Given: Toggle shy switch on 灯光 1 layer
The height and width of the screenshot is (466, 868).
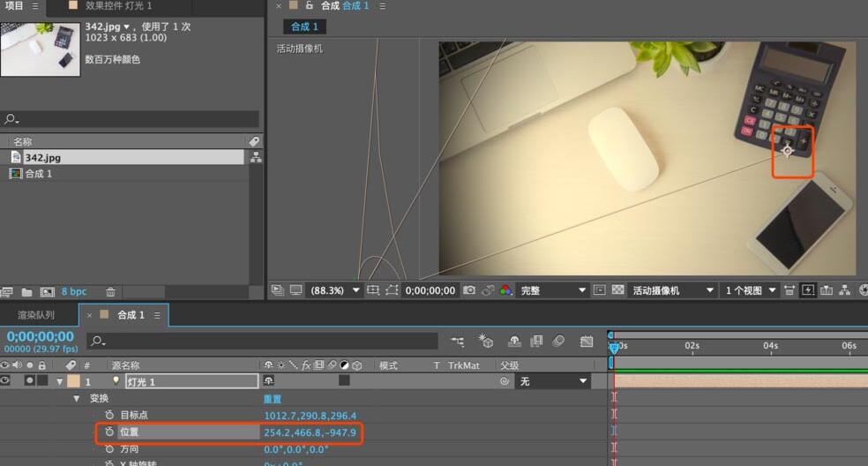Looking at the screenshot, I should click(268, 380).
